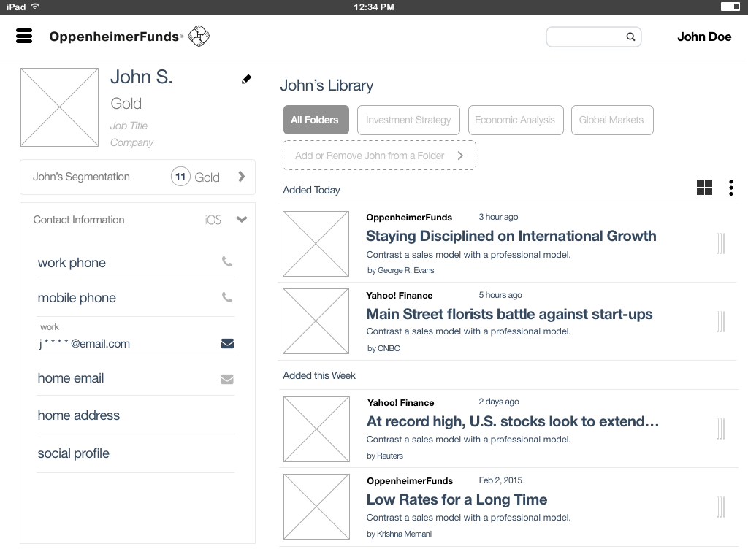Tap the by Krishna Memani byline
The height and width of the screenshot is (560, 748).
400,534
